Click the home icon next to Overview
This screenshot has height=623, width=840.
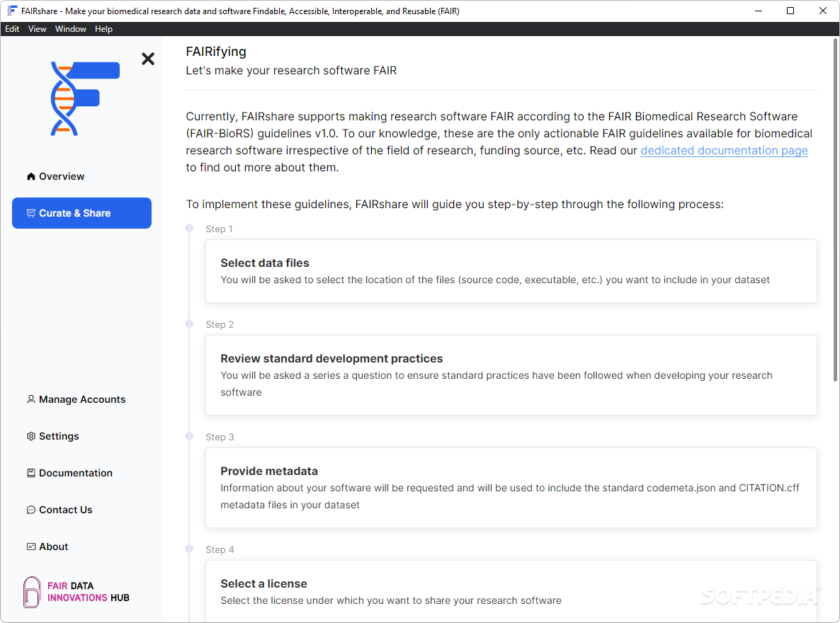(x=31, y=176)
